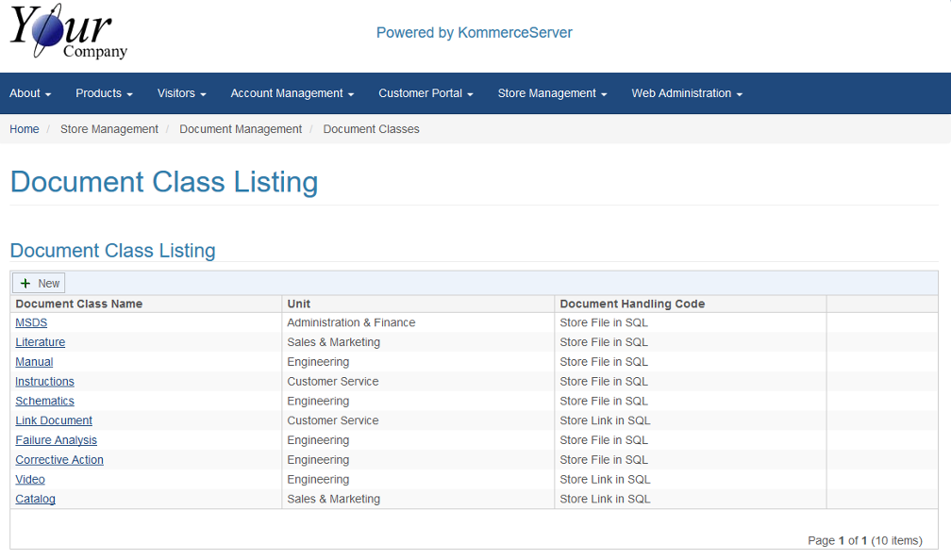Screen dimensions: 951x560
Task: Open the Failure Analysis document class
Action: [x=56, y=440]
